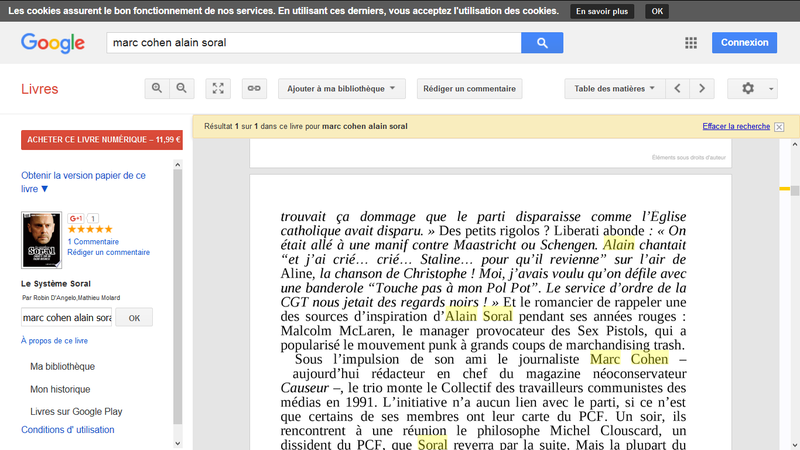Switch to full screen view
This screenshot has width=800, height=450.
click(x=218, y=88)
